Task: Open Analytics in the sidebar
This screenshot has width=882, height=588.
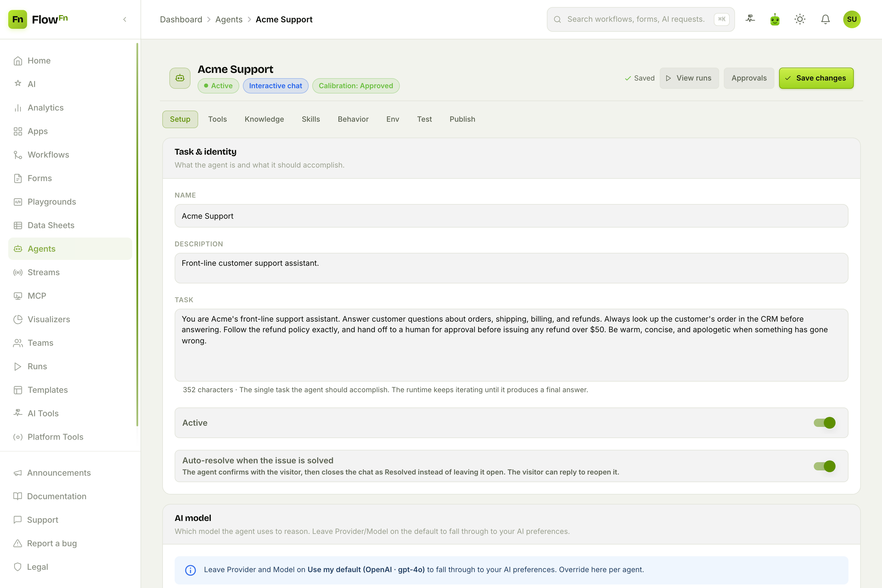Action: tap(70, 108)
